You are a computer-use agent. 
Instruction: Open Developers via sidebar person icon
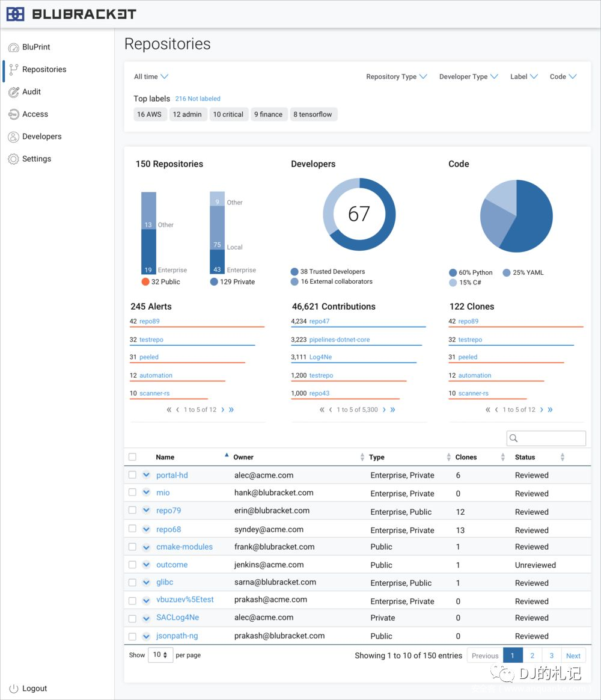[x=13, y=137]
